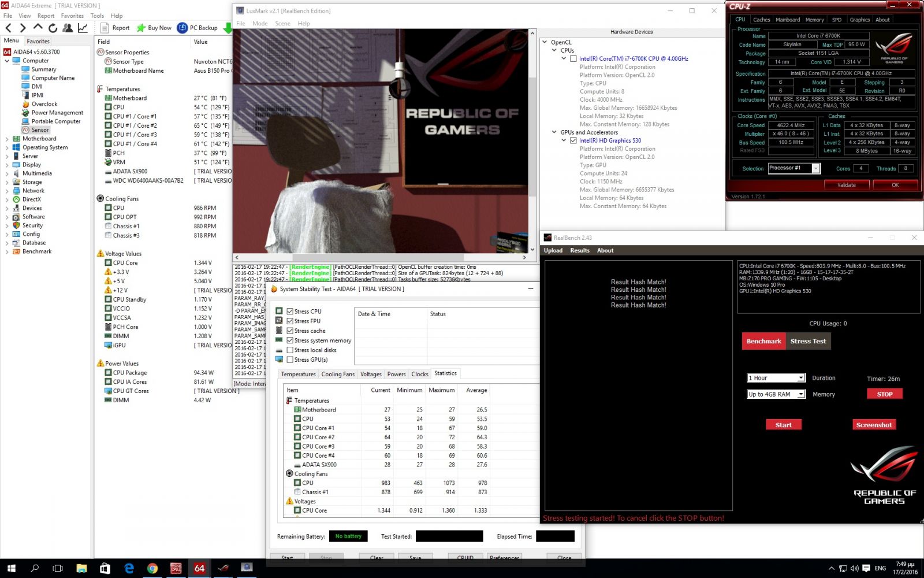Open the Tools menu in AIDA64

coord(97,16)
